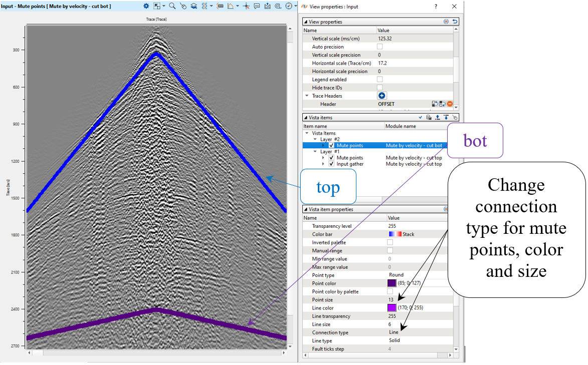Click move item up arrow in Vista items
588x365 pixels.
click(437, 117)
